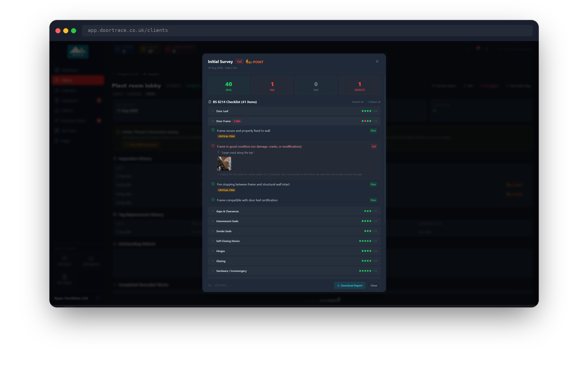Expand the Intumescent Seals section
Screen dimensions: 588x378
click(x=294, y=221)
